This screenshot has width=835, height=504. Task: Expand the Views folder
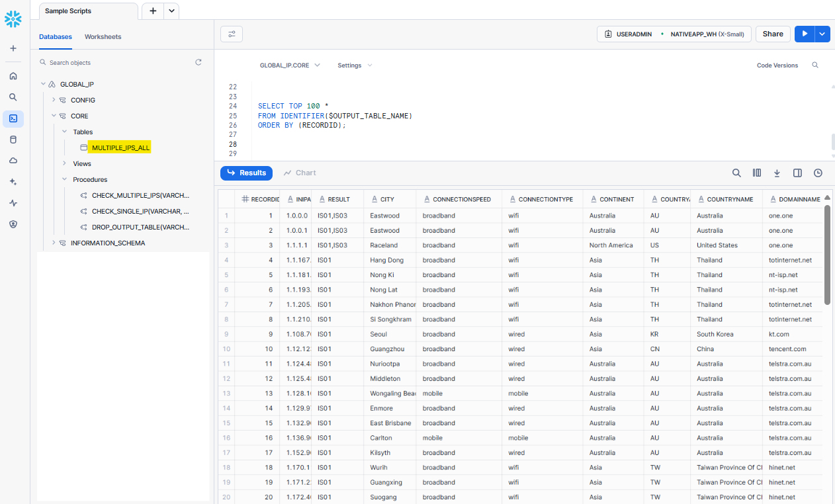click(64, 163)
